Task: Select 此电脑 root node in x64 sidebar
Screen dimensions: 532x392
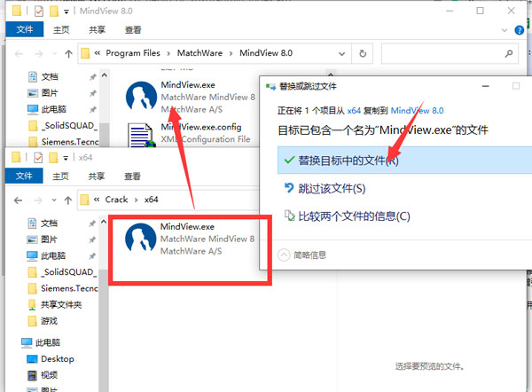Action: coord(41,343)
